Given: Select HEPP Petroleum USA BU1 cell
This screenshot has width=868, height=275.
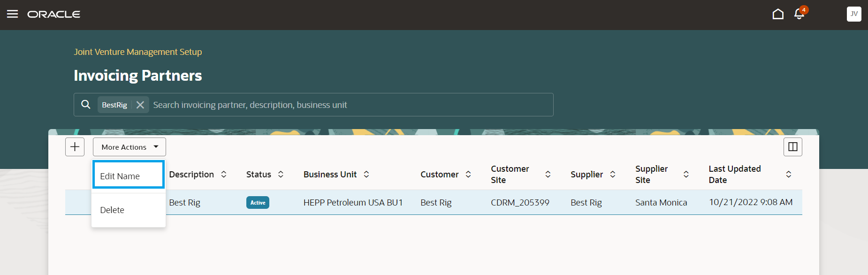Looking at the screenshot, I should pos(353,202).
